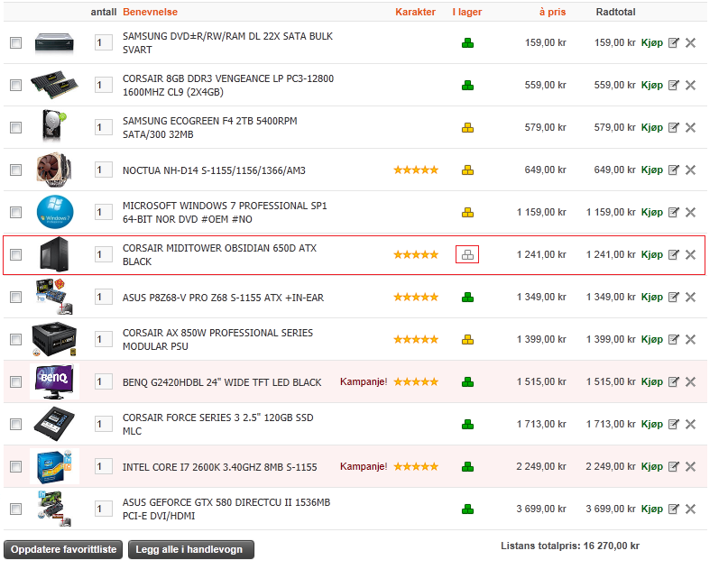Sort list by Benevnelse column
Screen dimensions: 728x569
pos(150,12)
